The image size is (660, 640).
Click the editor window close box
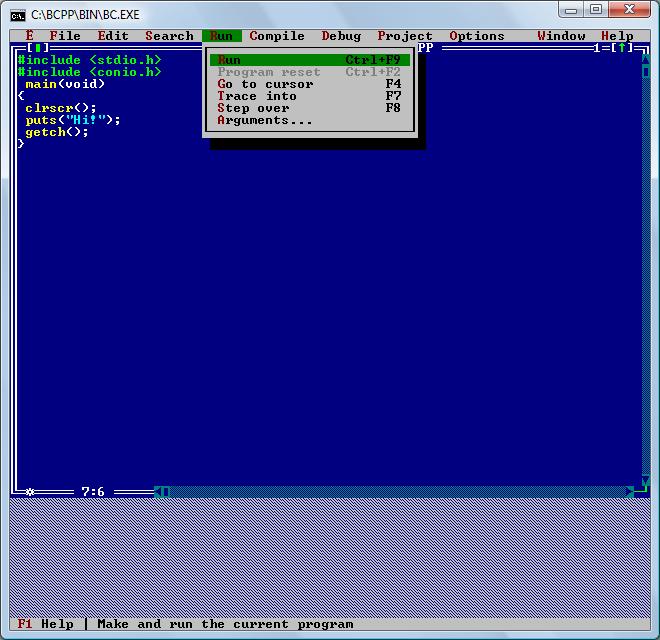37,48
